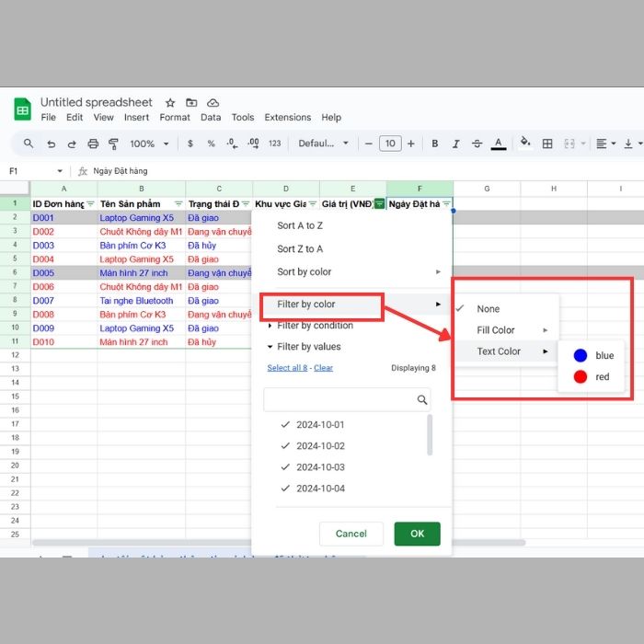This screenshot has width=644, height=644.
Task: Open the fill color picker
Action: tap(525, 143)
